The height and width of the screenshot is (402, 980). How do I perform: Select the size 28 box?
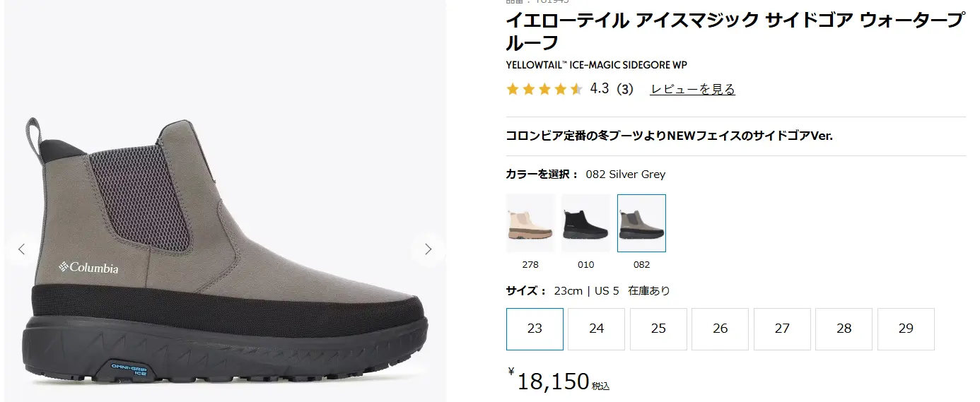[844, 329]
